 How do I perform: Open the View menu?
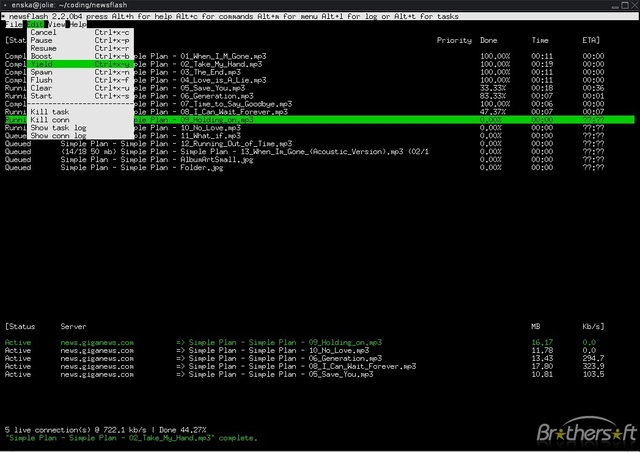[56, 24]
